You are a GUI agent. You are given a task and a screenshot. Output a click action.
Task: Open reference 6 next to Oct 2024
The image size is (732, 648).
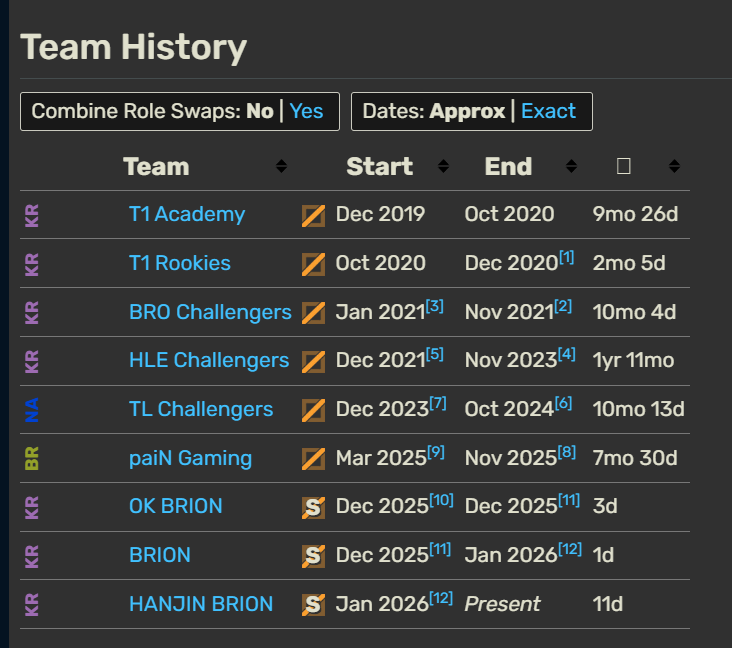point(564,402)
